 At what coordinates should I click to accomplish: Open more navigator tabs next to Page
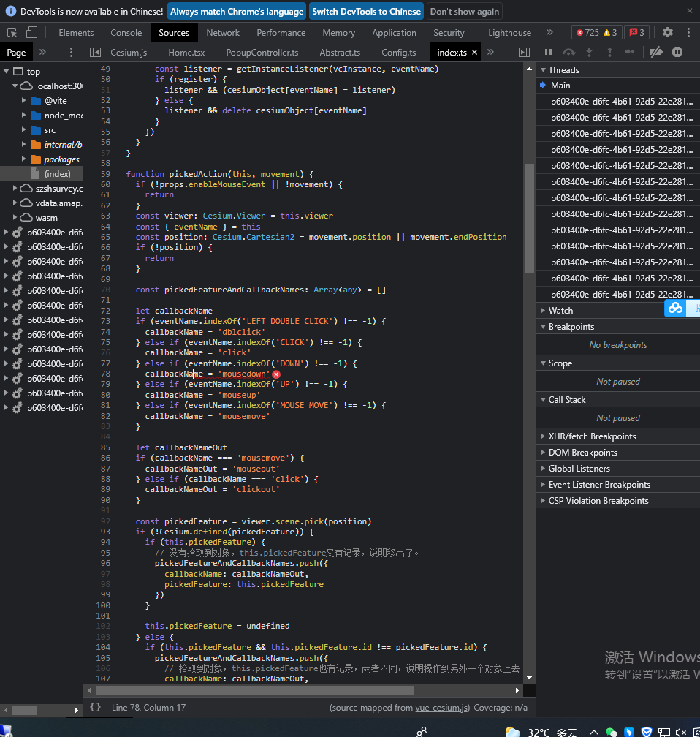[x=43, y=52]
